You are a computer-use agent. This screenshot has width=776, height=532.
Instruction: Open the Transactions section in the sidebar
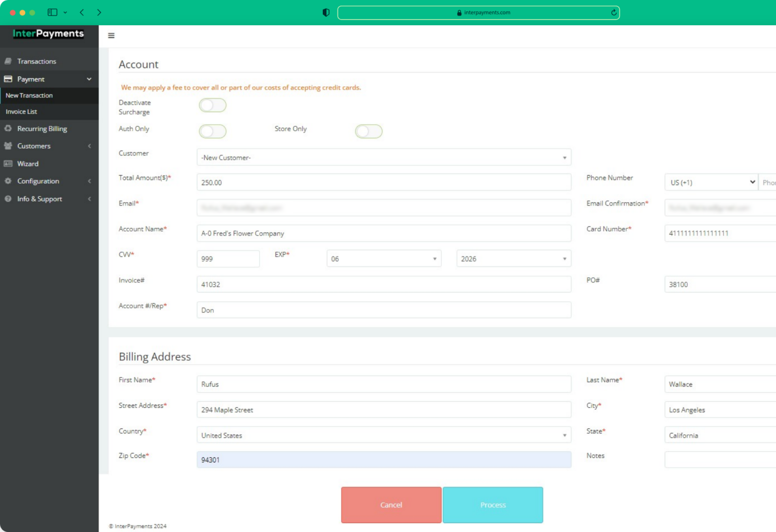(36, 61)
